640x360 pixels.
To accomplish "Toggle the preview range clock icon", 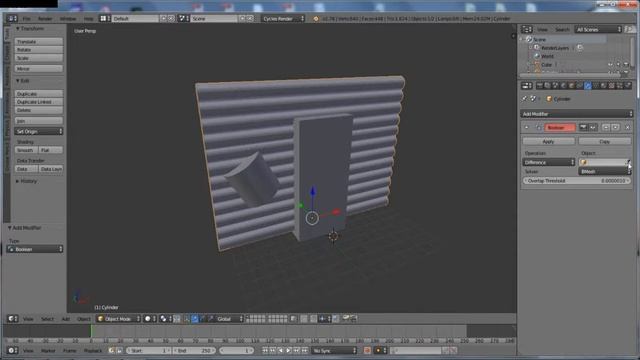I will click(112, 350).
